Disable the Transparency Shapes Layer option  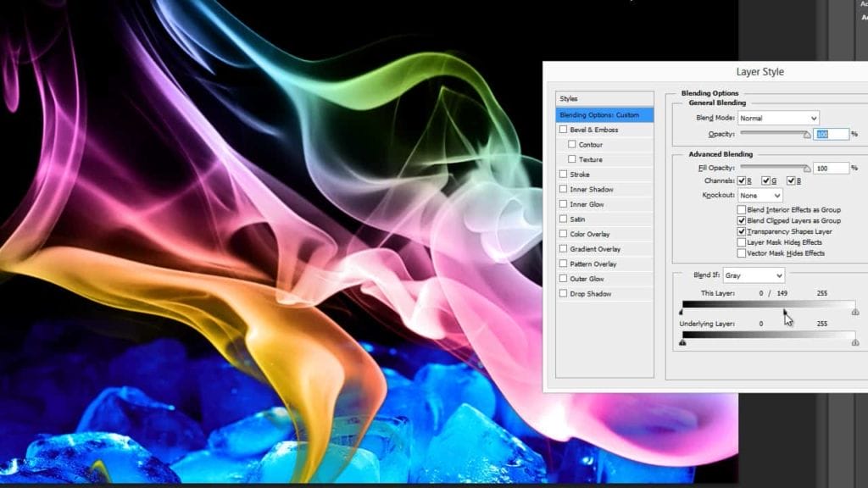(x=743, y=231)
